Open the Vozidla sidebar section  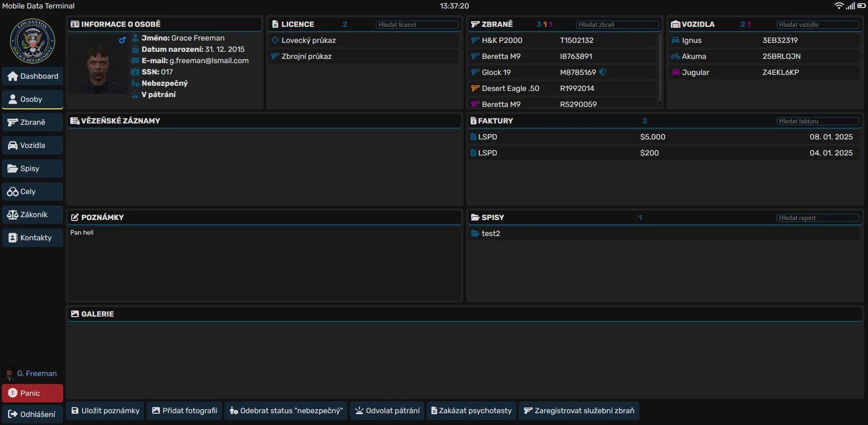click(x=33, y=146)
